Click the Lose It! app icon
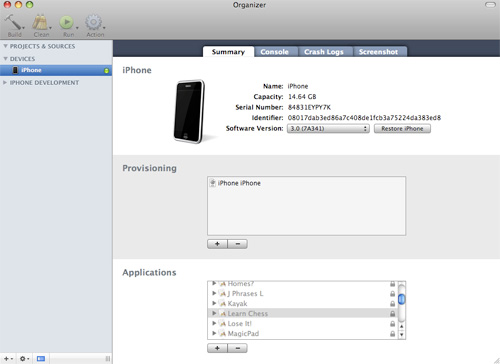 [x=222, y=324]
